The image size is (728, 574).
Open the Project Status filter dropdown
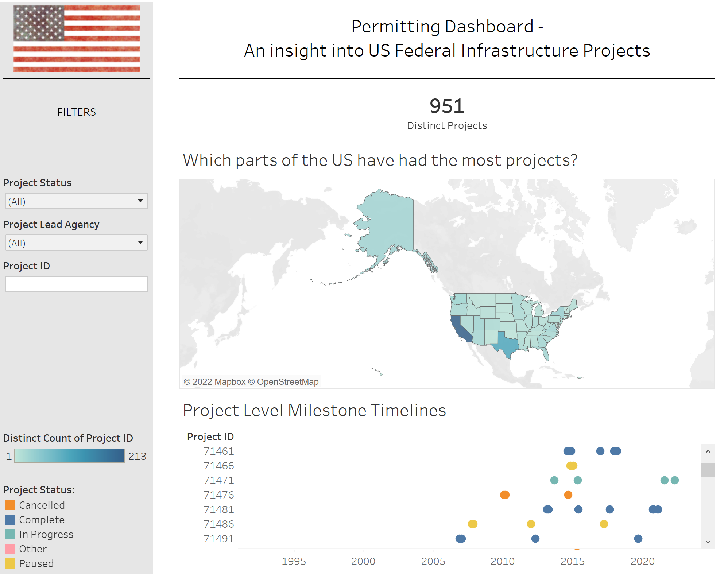(x=76, y=201)
